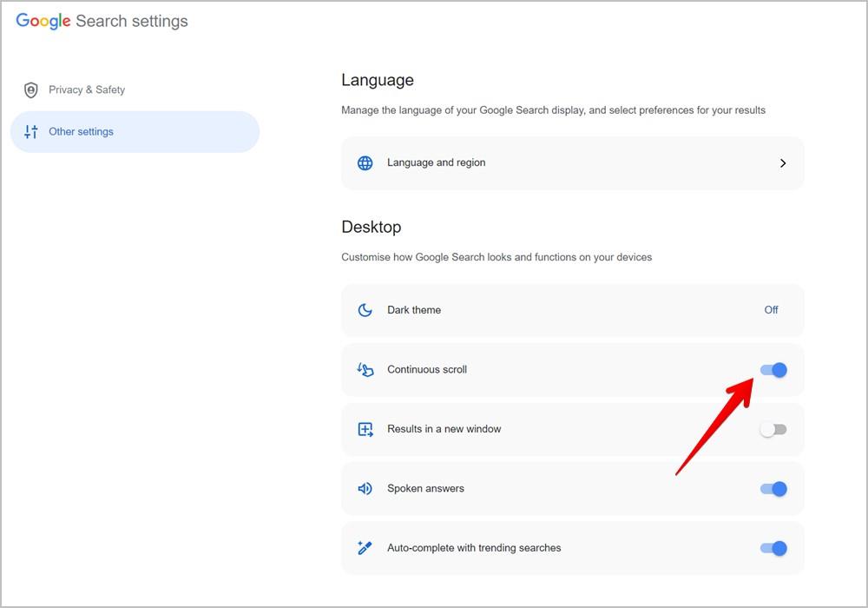Click the Language section heading
This screenshot has height=608, width=868.
(378, 80)
